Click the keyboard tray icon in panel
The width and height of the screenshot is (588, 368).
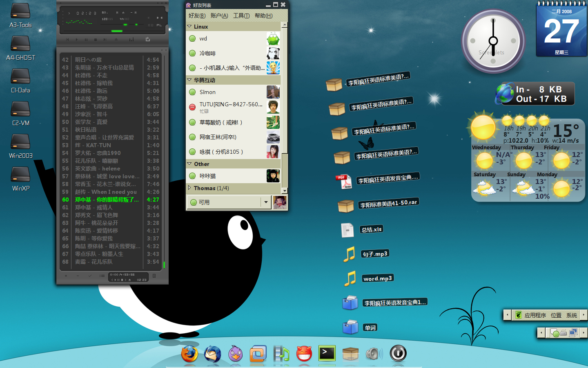click(563, 332)
